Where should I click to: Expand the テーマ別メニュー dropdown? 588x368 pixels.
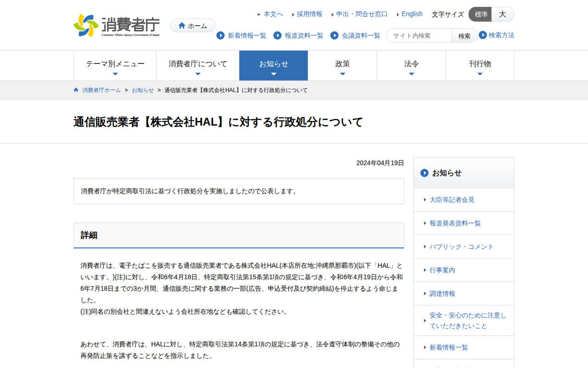pyautogui.click(x=115, y=65)
